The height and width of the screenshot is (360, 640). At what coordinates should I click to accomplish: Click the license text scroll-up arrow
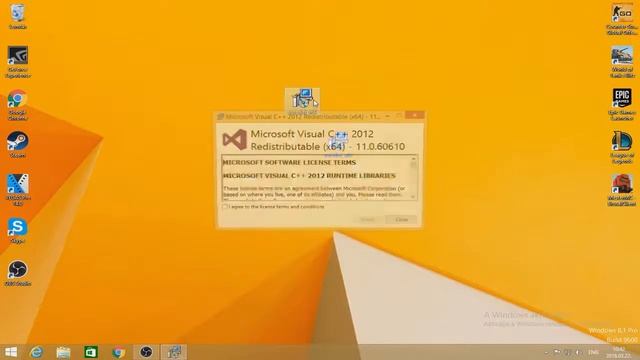pyautogui.click(x=413, y=158)
